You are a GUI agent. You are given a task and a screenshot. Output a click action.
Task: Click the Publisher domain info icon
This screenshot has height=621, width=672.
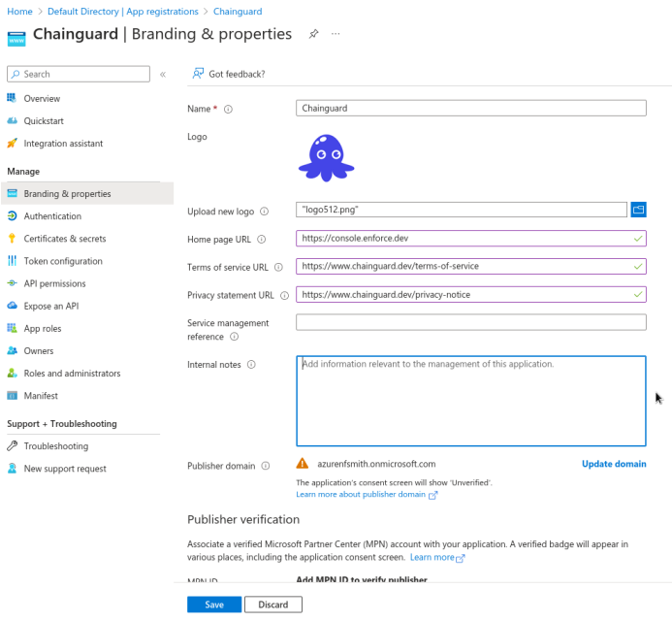(266, 466)
